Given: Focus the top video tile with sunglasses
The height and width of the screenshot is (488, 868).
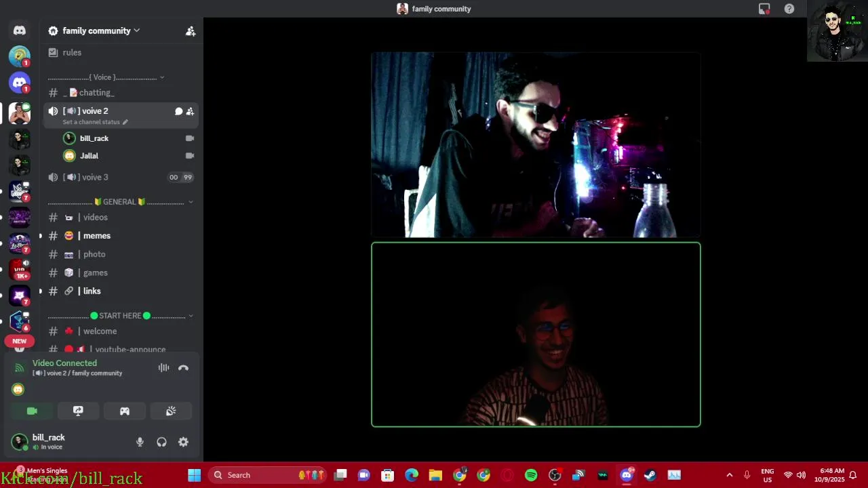Looking at the screenshot, I should point(536,145).
